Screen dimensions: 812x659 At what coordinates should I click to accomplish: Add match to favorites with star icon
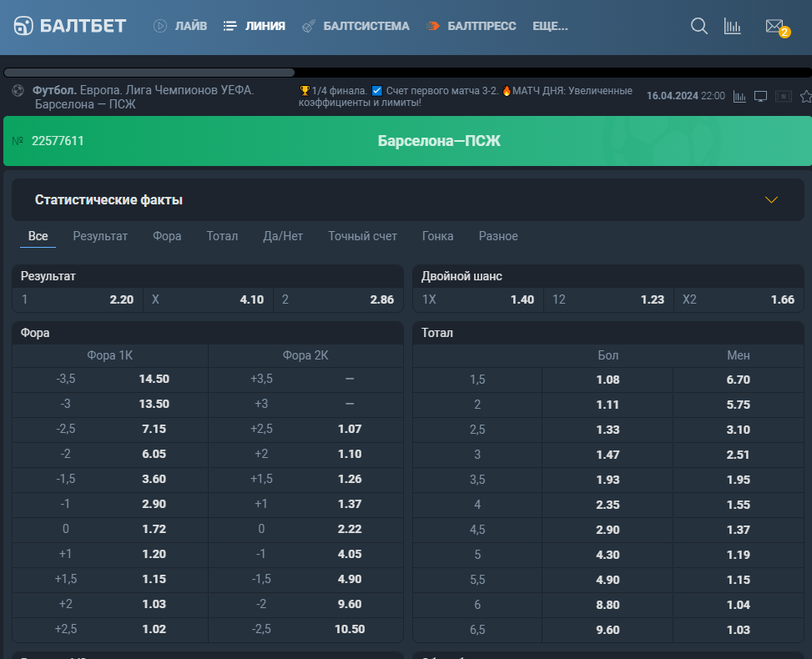coord(806,96)
